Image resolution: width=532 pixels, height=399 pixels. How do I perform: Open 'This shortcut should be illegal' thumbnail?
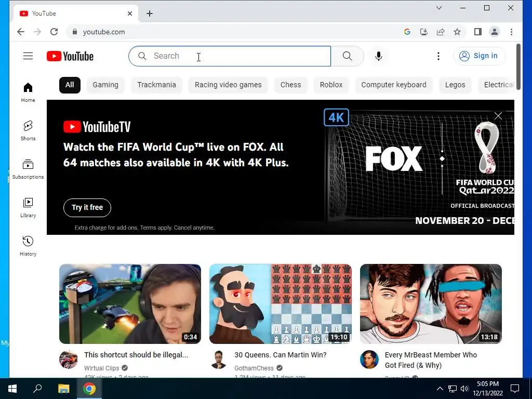tap(130, 304)
